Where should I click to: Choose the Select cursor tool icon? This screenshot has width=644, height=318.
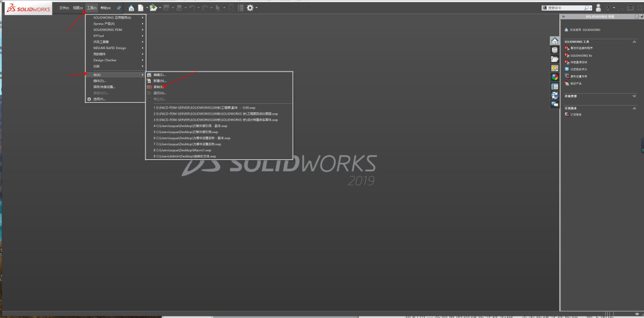[218, 8]
